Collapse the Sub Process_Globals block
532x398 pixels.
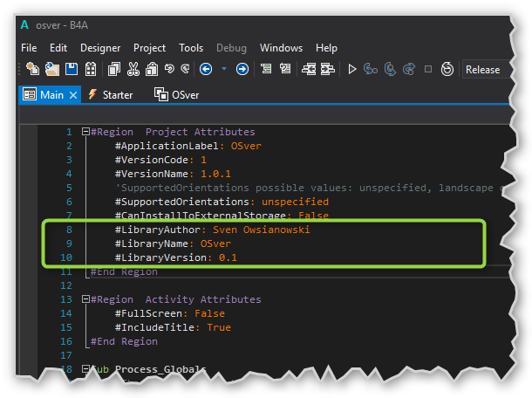point(85,368)
